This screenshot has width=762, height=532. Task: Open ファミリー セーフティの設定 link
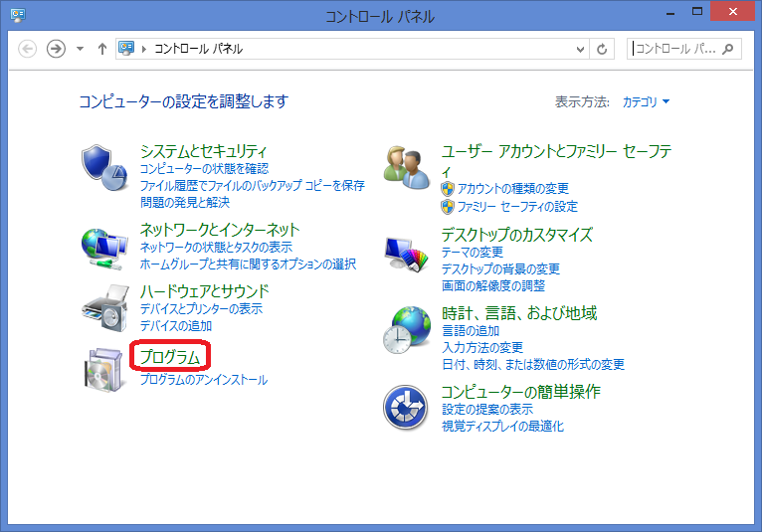pyautogui.click(x=517, y=207)
